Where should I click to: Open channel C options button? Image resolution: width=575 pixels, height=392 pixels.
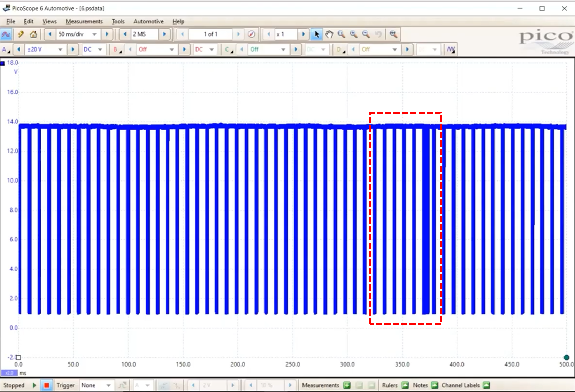point(229,49)
